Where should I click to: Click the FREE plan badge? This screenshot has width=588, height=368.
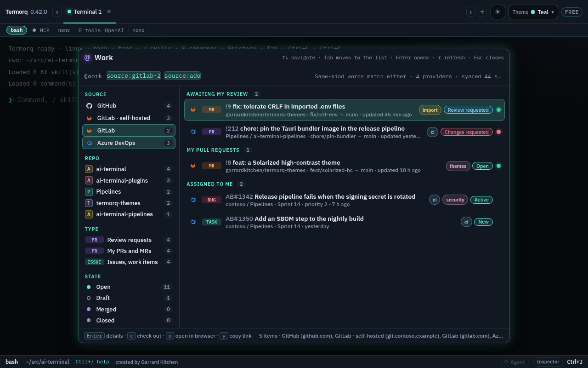point(572,12)
